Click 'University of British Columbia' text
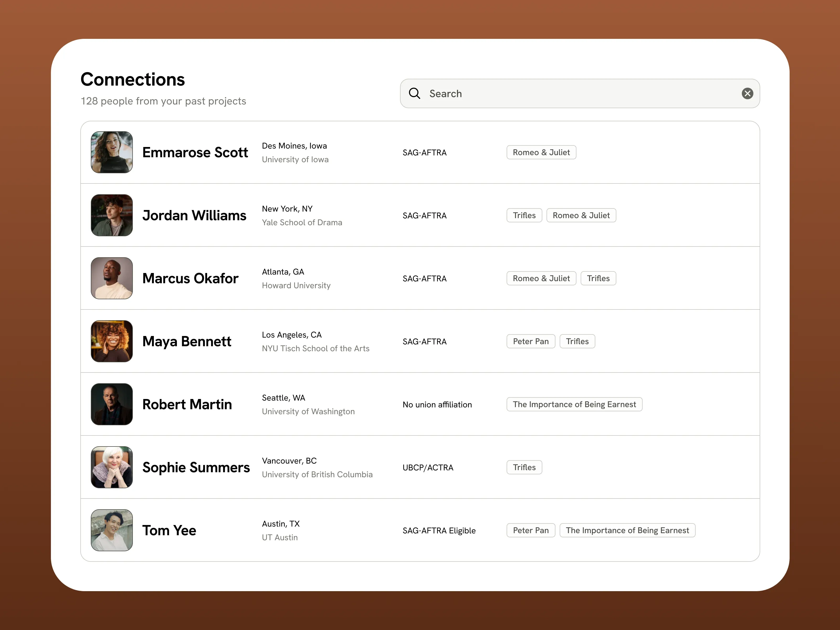 (x=317, y=475)
